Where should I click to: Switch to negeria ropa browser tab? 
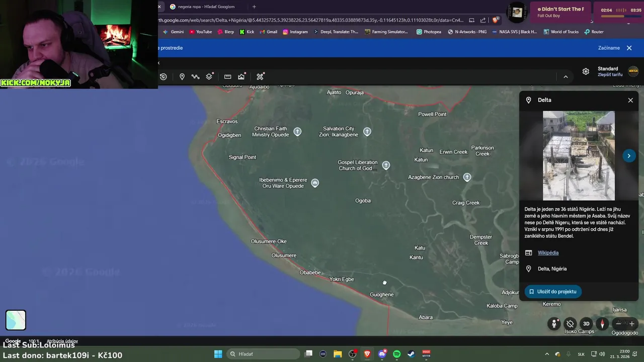tap(205, 7)
